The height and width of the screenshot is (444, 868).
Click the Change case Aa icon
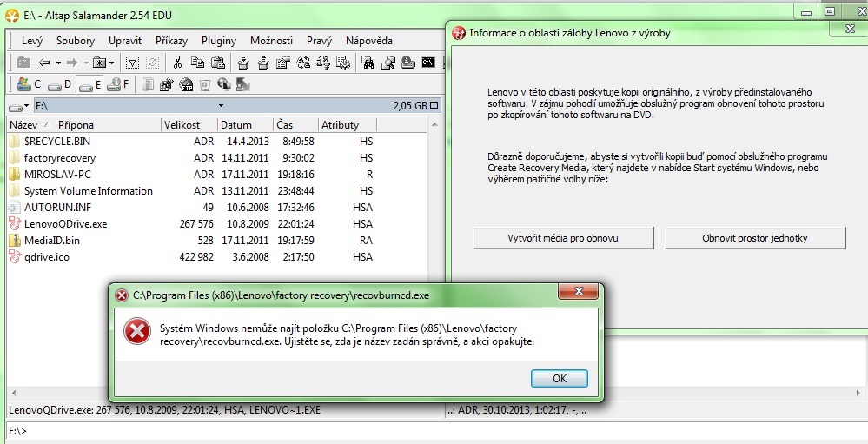[303, 63]
